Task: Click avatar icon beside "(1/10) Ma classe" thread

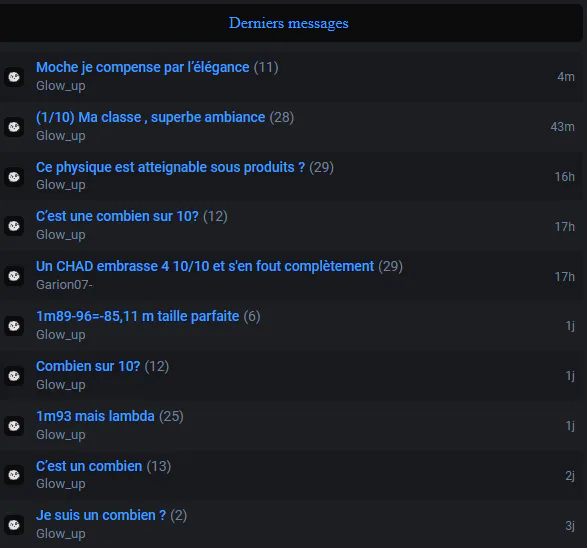Action: [x=14, y=127]
